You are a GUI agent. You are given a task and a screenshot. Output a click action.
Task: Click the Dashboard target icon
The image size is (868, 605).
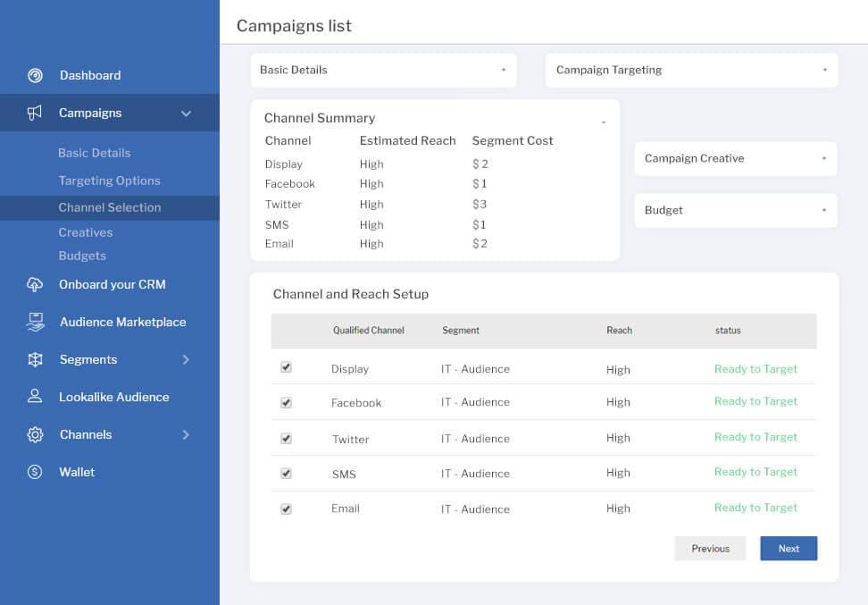point(35,75)
